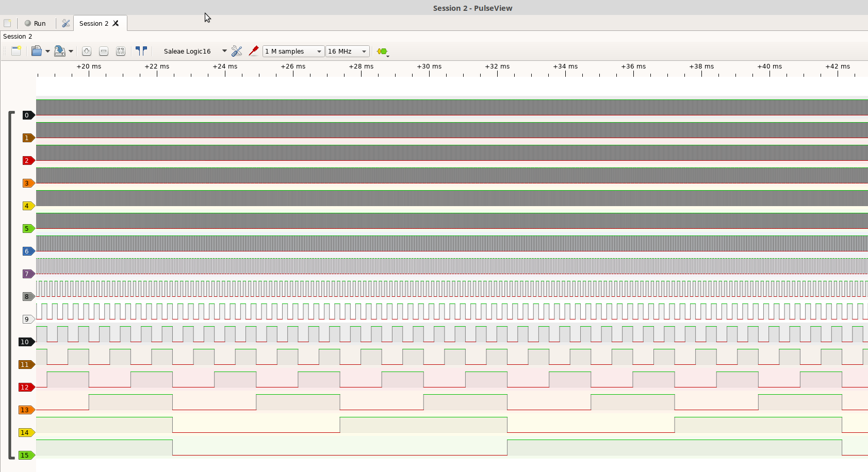Select channel 8 gray label
868x472 pixels.
[28, 296]
